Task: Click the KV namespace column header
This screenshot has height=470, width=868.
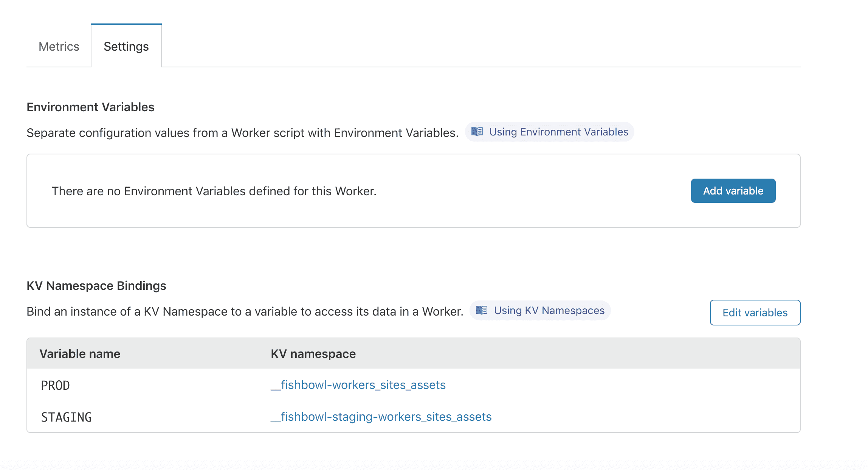Action: (313, 354)
